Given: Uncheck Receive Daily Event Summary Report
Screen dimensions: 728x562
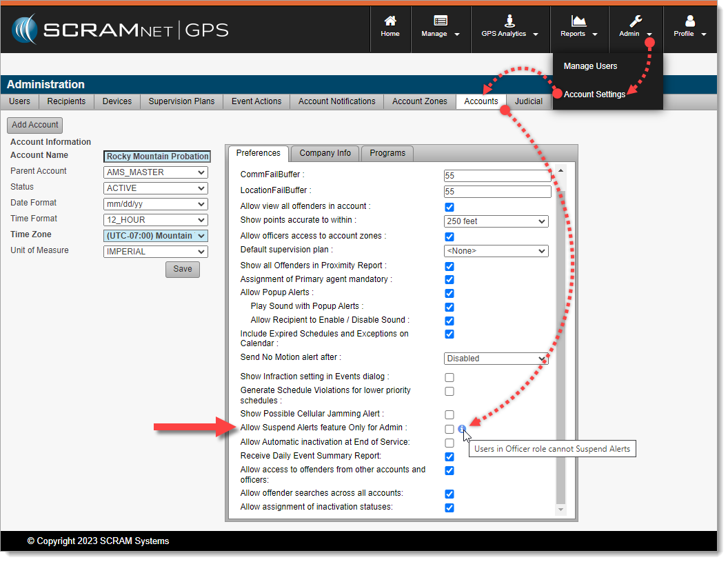Looking at the screenshot, I should point(449,456).
